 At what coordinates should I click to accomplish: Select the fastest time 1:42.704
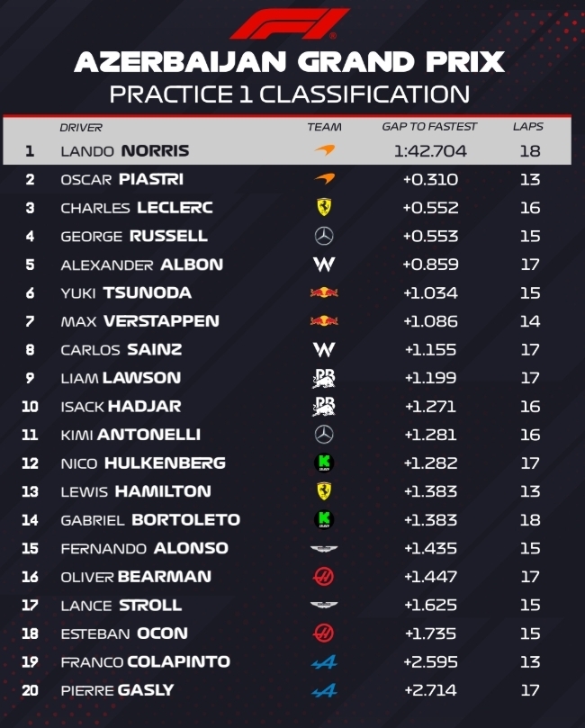point(430,151)
